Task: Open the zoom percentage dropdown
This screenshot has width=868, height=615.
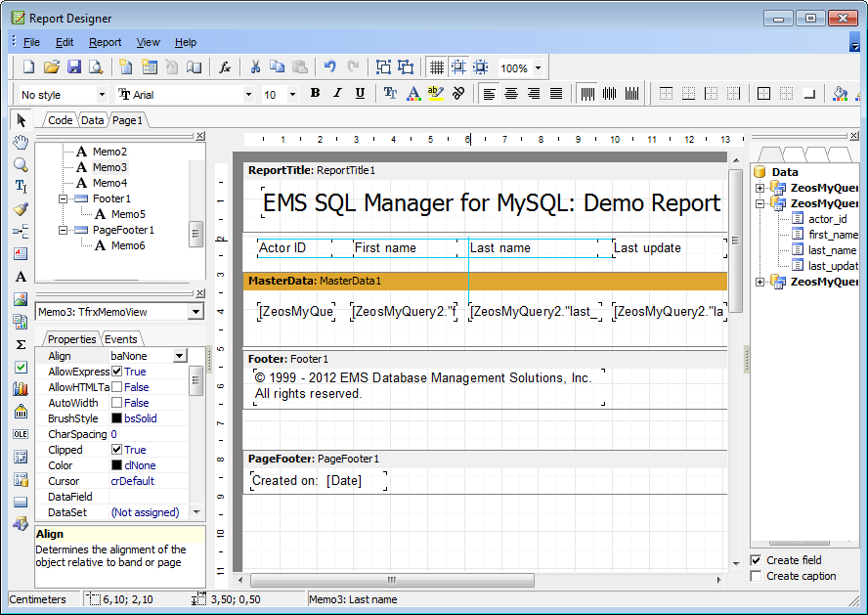Action: (x=538, y=68)
